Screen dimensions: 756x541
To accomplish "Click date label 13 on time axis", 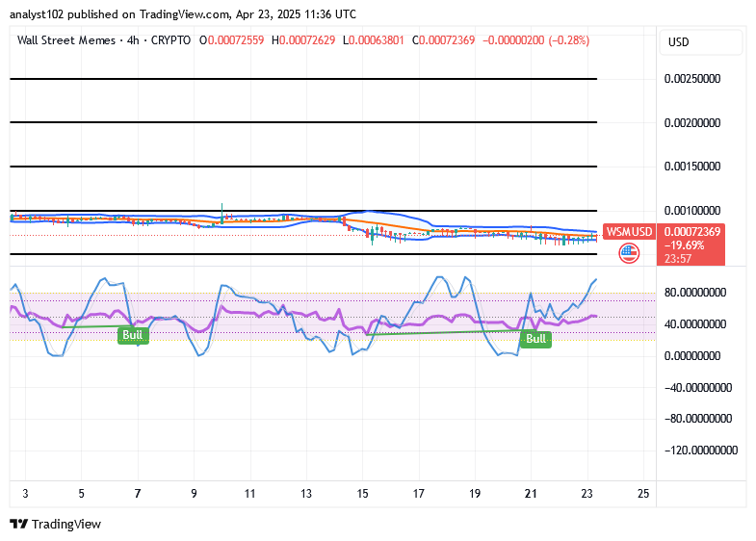I will [306, 494].
